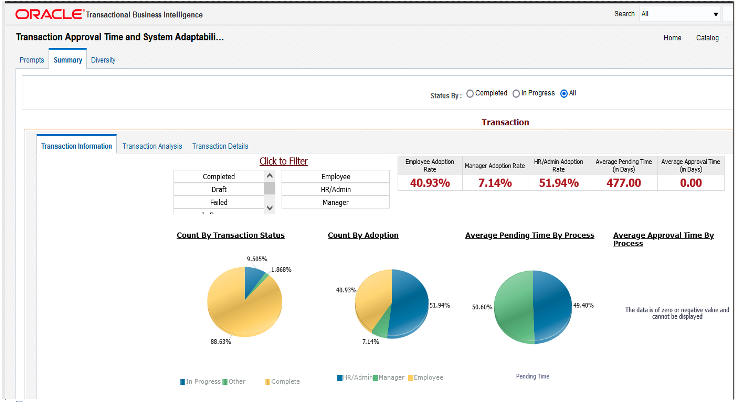Click the green Other legend swatch
The height and width of the screenshot is (402, 735).
pos(225,382)
